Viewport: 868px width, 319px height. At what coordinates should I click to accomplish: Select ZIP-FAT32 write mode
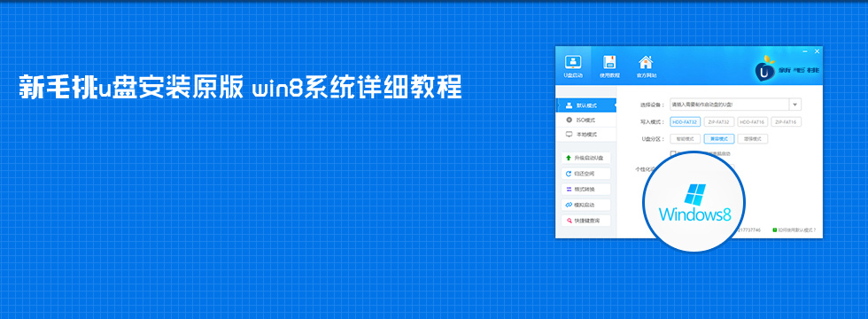tap(719, 122)
